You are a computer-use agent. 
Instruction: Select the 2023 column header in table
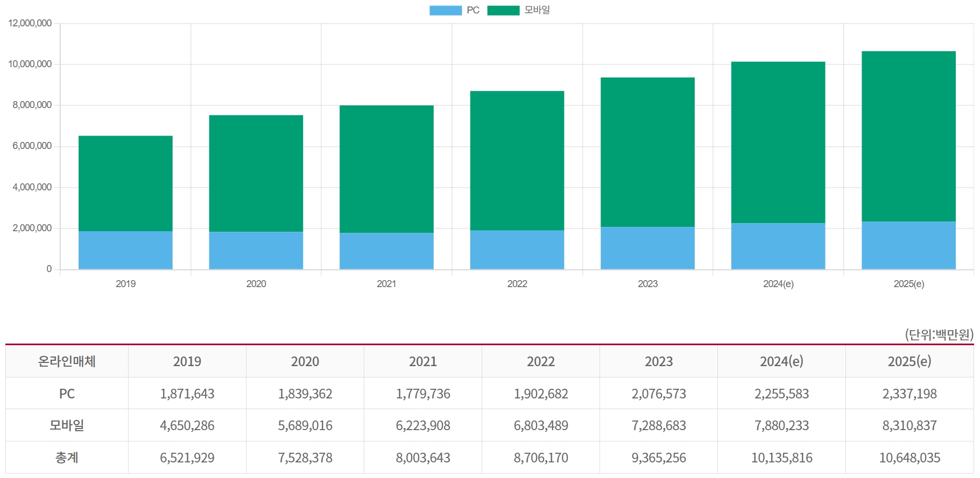coord(659,361)
